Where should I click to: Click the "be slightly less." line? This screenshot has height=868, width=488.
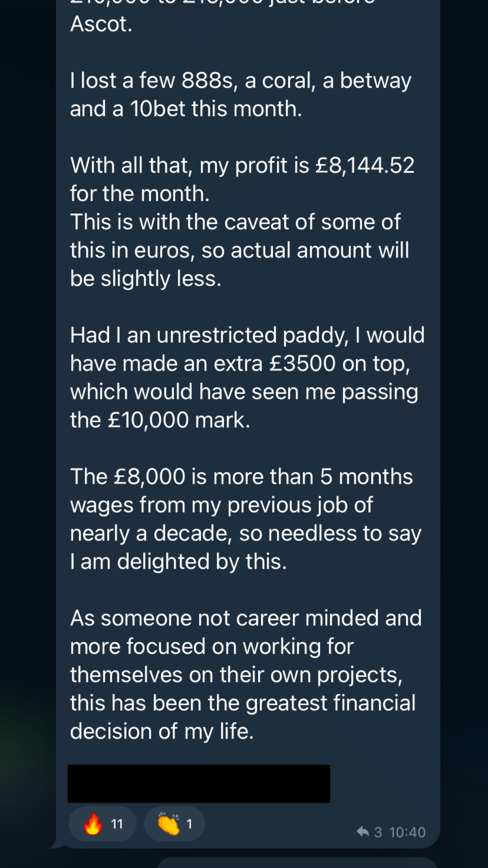point(145,278)
